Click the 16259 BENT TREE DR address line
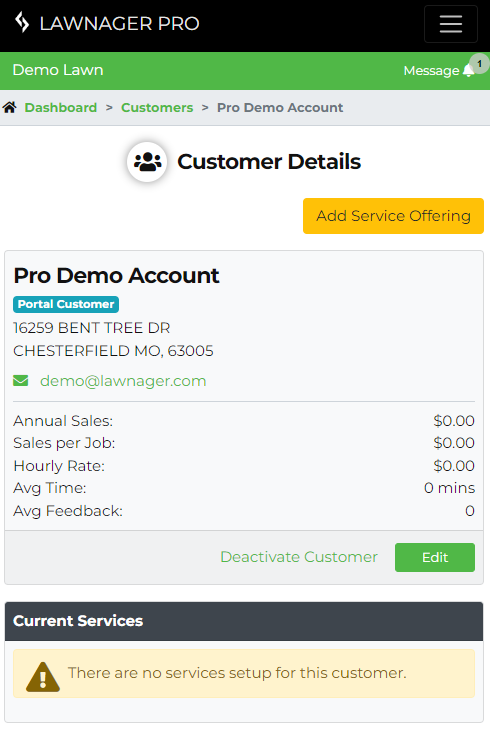 point(92,328)
